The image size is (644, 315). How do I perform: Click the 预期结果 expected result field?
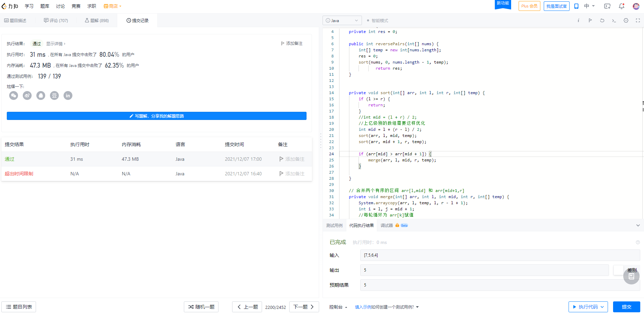pyautogui.click(x=500, y=285)
